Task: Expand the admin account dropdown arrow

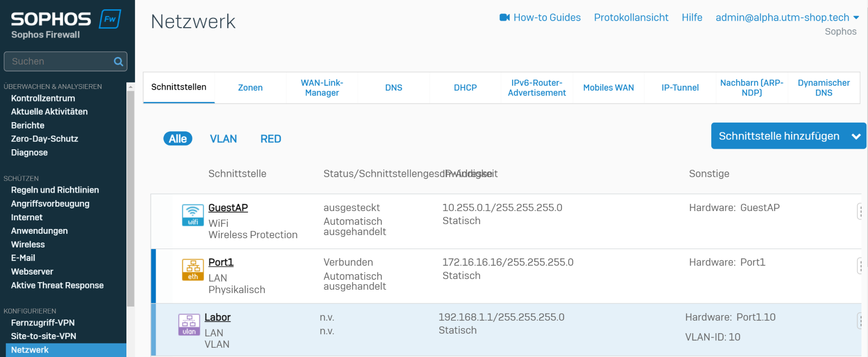Action: click(x=856, y=17)
